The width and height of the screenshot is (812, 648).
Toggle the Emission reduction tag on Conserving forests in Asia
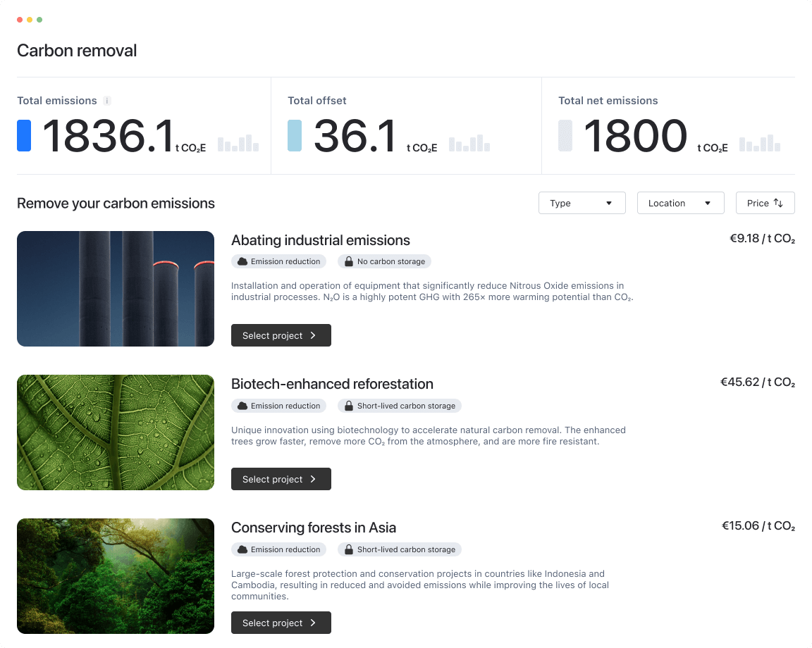point(278,549)
